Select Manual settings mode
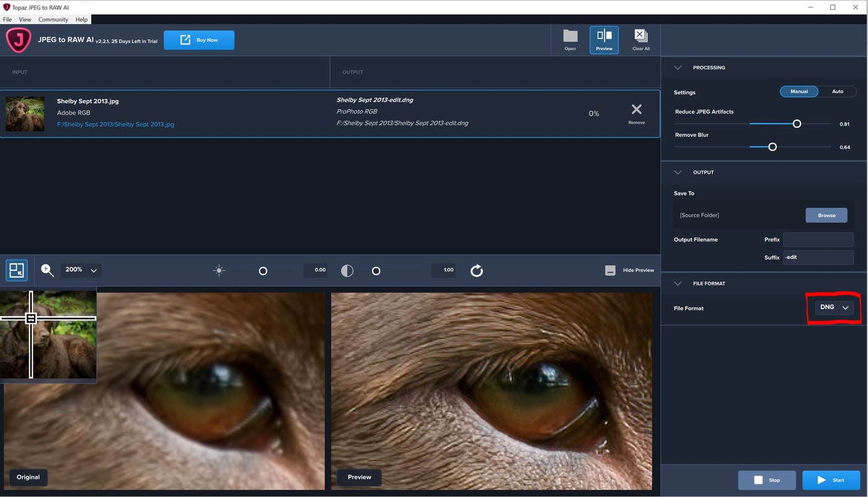This screenshot has height=497, width=868. (x=799, y=92)
